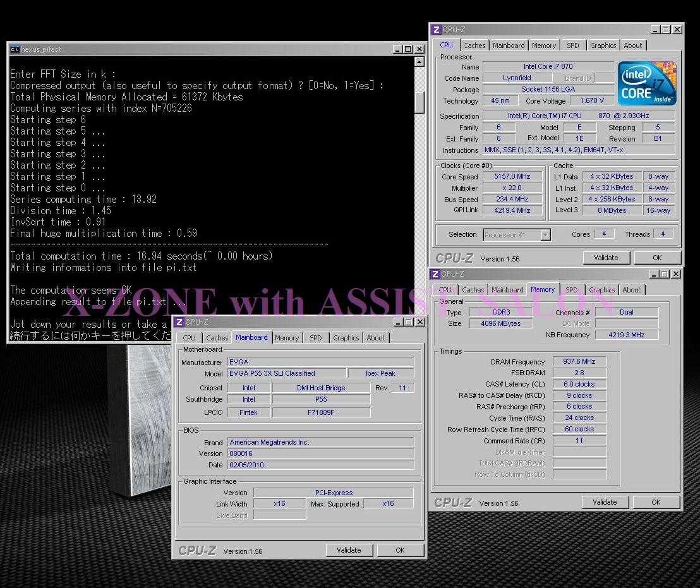Click the Intel Core i7 logo badge

[647, 83]
